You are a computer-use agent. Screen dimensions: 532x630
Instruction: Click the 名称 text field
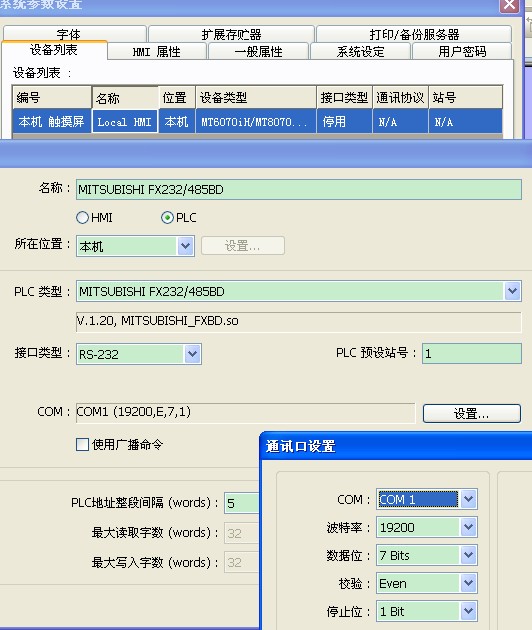(299, 189)
